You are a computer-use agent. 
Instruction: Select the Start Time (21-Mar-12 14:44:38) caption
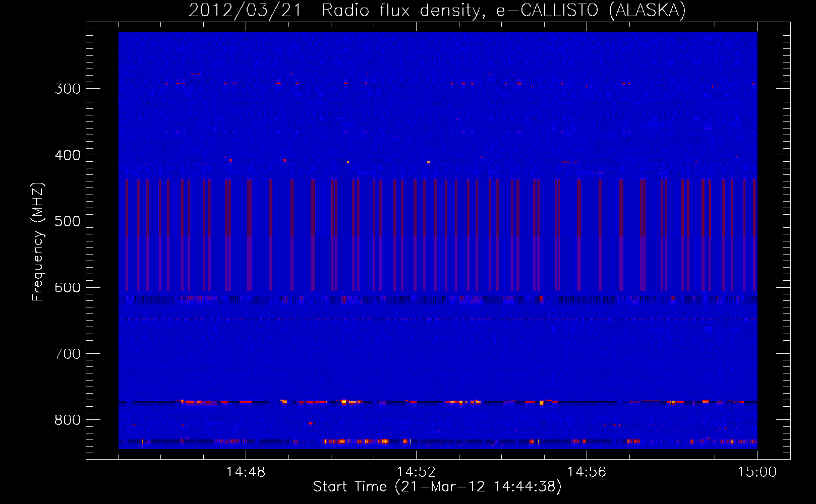[x=437, y=487]
